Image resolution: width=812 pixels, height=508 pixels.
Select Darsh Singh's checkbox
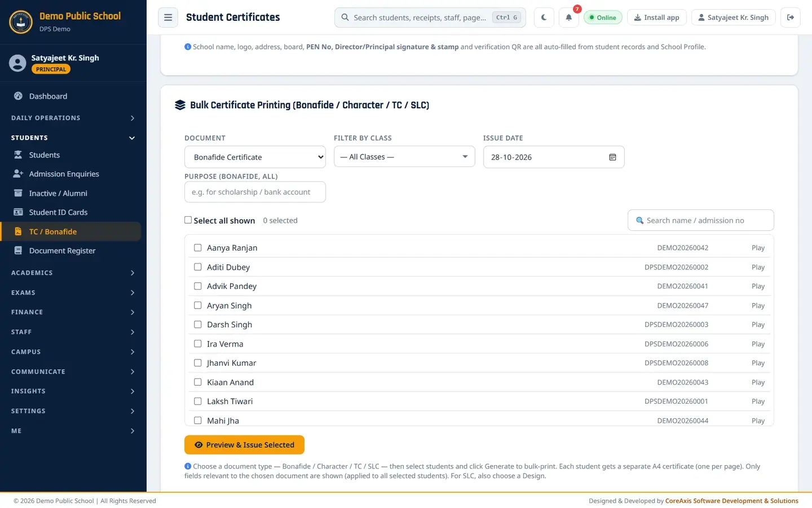point(198,325)
